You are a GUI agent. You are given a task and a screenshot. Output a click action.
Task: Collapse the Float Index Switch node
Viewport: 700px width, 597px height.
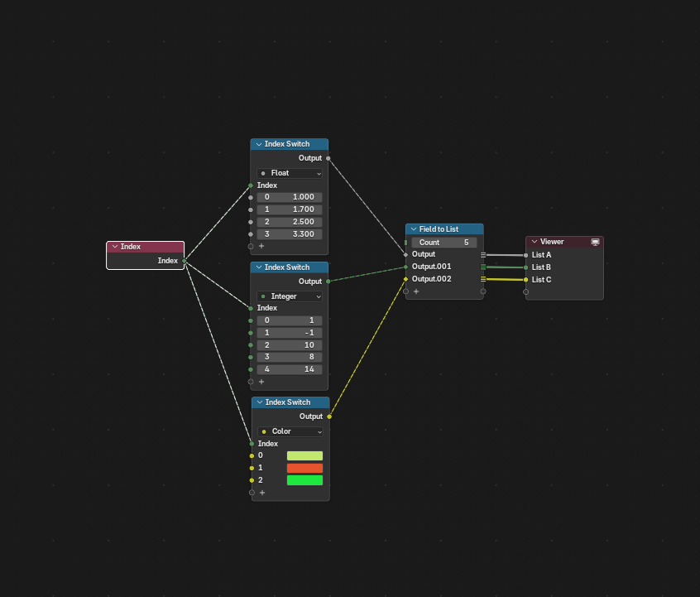259,144
